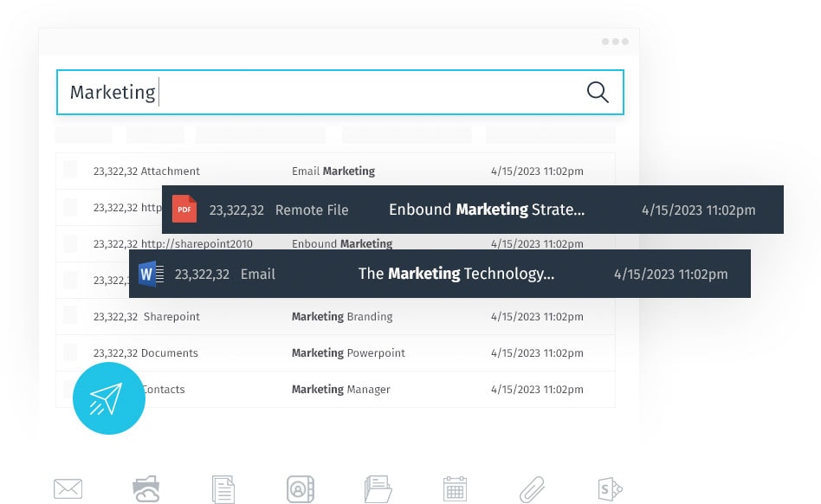Screen dimensions: 821x504
Task: Open the contacts address book icon
Action: pos(300,489)
